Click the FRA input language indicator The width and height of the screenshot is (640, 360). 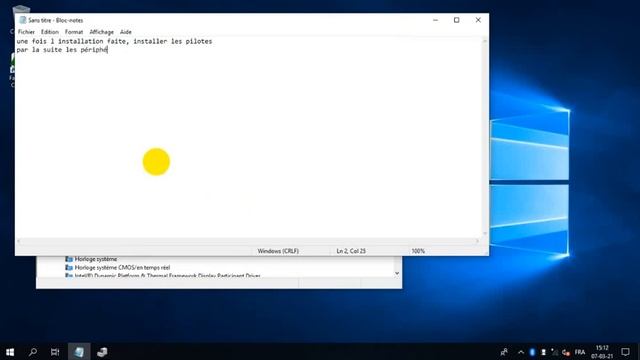[580, 352]
